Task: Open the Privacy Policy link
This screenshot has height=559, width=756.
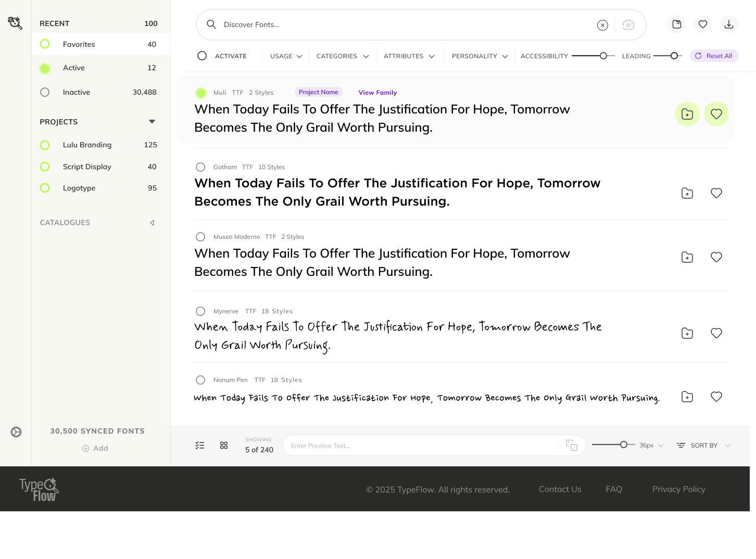Action: coord(679,489)
